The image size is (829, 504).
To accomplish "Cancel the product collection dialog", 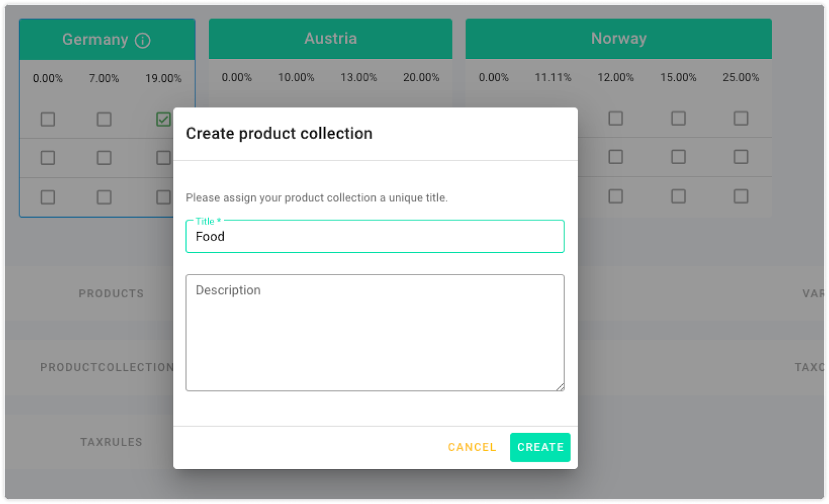I will click(471, 447).
